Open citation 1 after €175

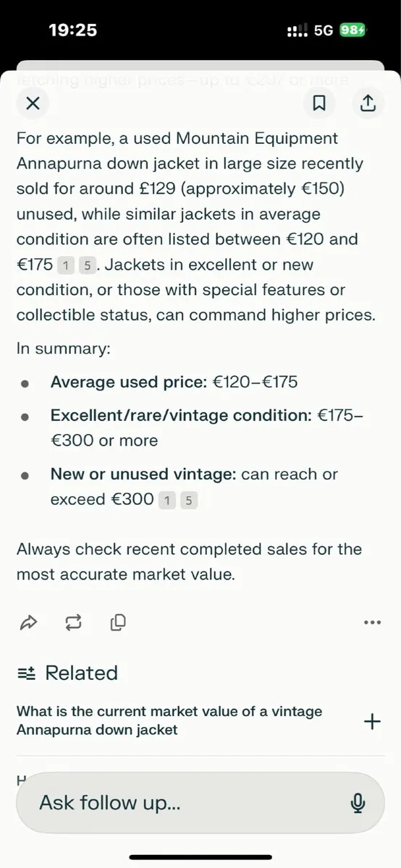pos(66,265)
